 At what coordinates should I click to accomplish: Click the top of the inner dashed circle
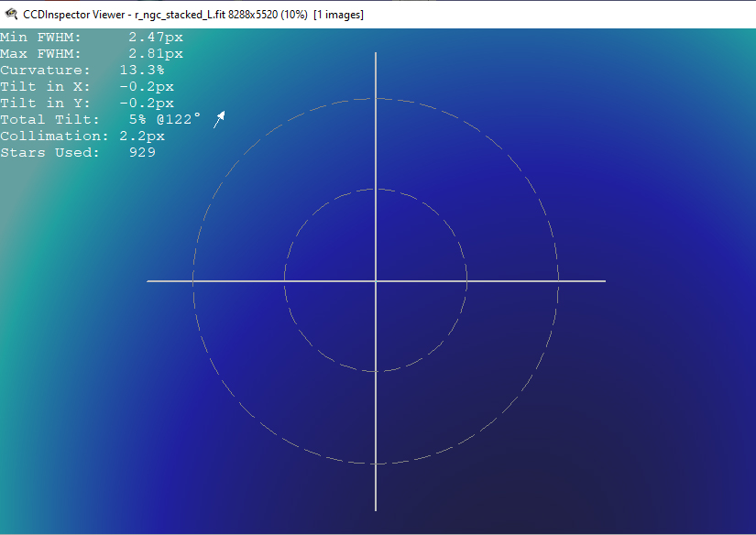(376, 190)
